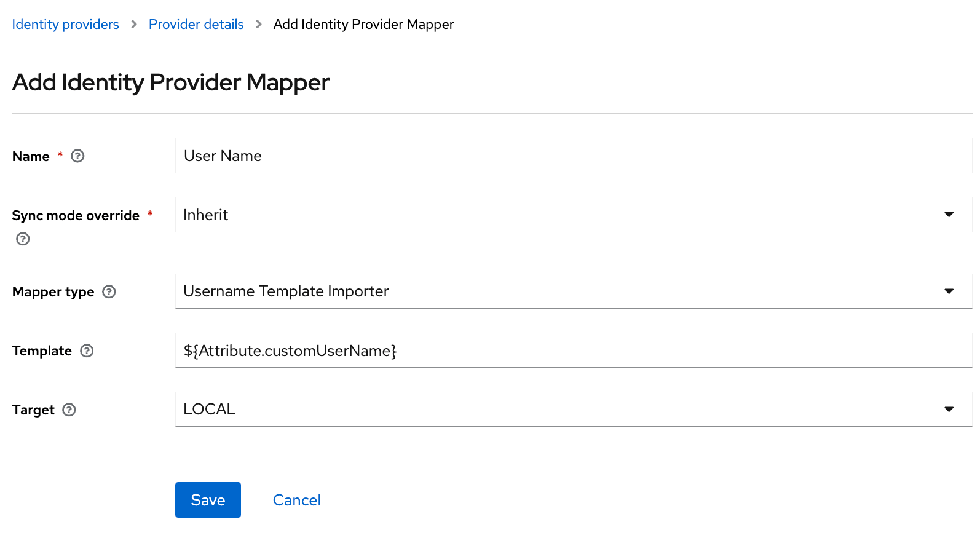Select the Add Identity Provider Mapper heading

pyautogui.click(x=171, y=82)
